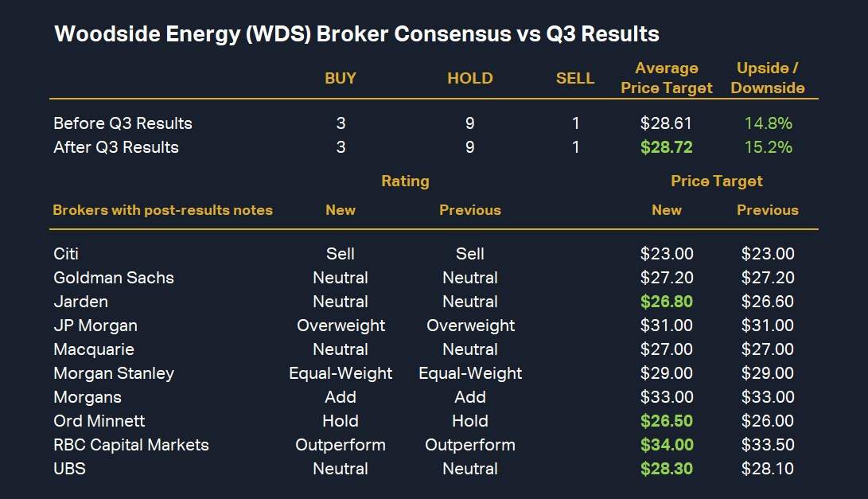
Task: Click UBS's previous $28.10 price target
Action: (x=768, y=469)
